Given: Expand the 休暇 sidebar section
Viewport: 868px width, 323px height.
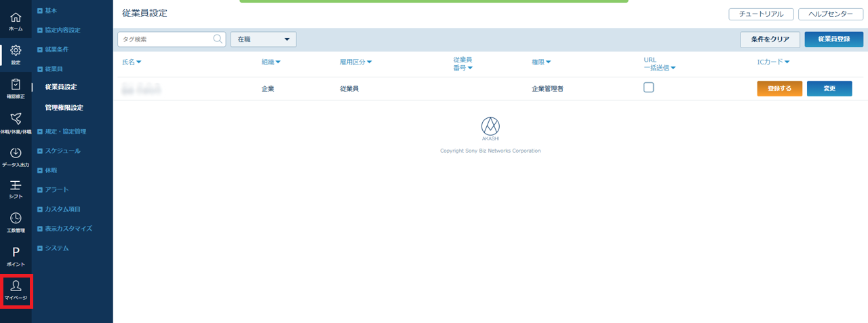Looking at the screenshot, I should coord(51,170).
